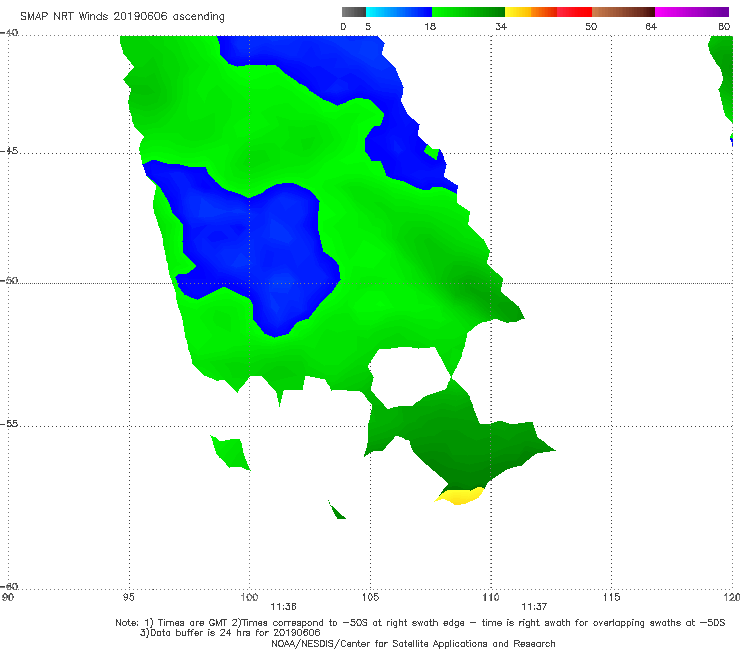Click the color bar label '18'
This screenshot has width=740, height=650.
tap(430, 27)
